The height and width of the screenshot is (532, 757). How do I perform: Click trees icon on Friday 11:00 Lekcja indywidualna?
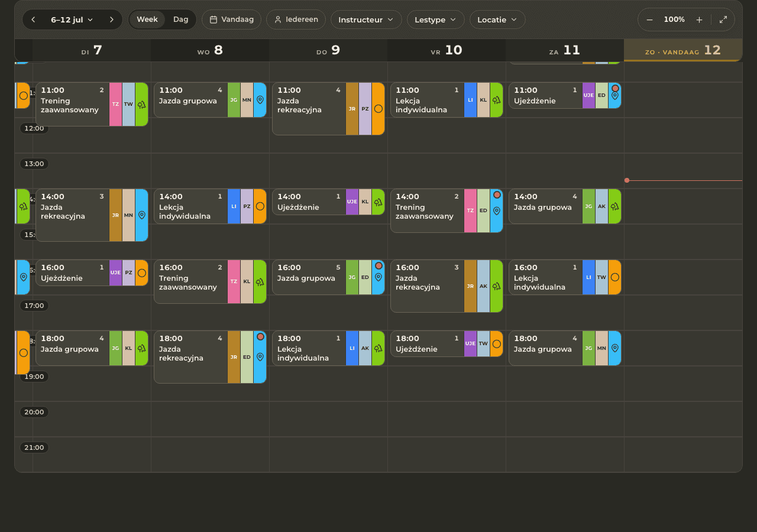pos(497,100)
